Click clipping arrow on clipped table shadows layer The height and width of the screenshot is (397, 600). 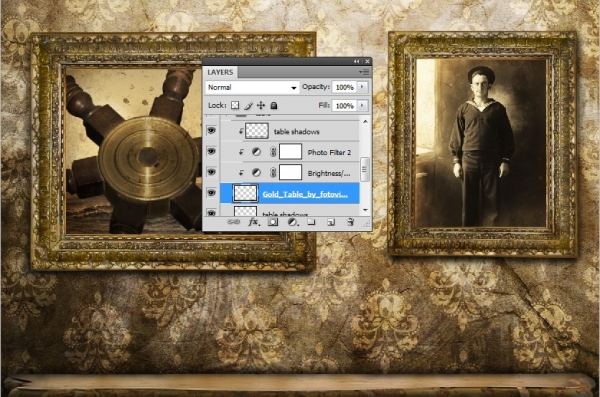click(x=241, y=132)
